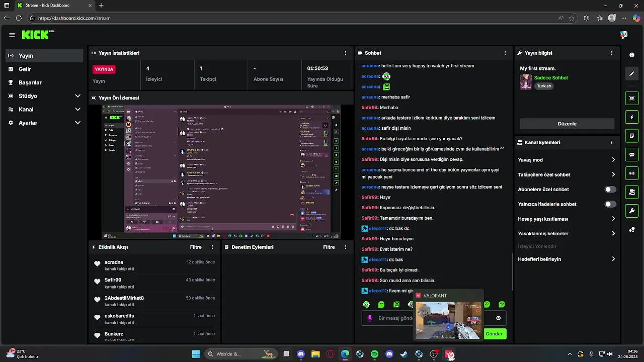The image size is (644, 362).
Task: Click the lightning bolt icon in right sidebar
Action: (632, 117)
